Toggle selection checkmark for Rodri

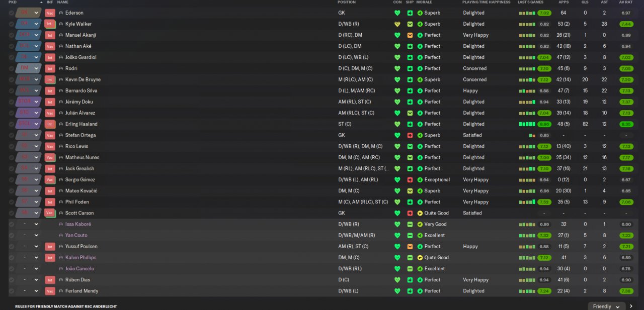(11, 68)
